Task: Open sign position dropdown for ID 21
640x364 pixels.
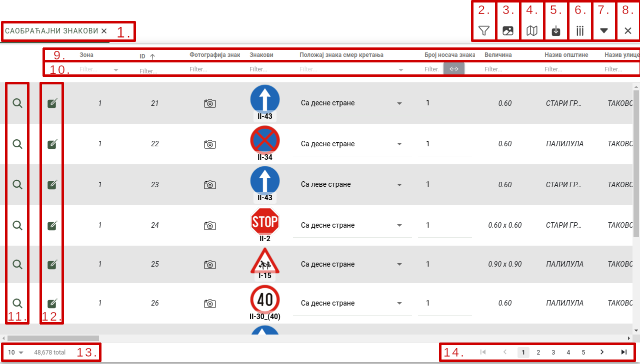Action: pos(399,103)
